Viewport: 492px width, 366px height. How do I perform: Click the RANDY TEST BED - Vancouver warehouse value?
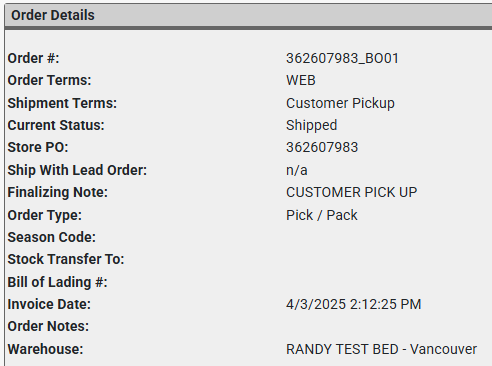click(x=381, y=349)
